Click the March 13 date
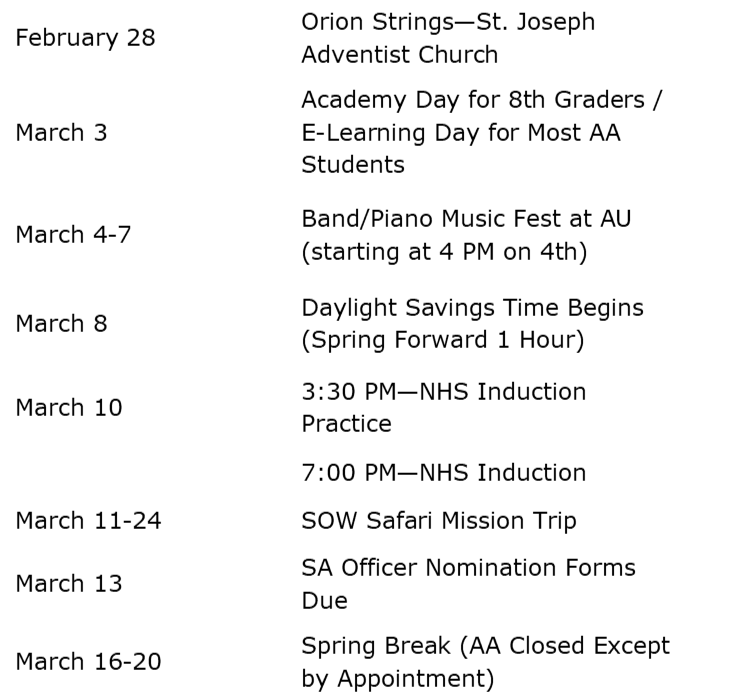Viewport: 745px width, 697px height. pos(68,583)
